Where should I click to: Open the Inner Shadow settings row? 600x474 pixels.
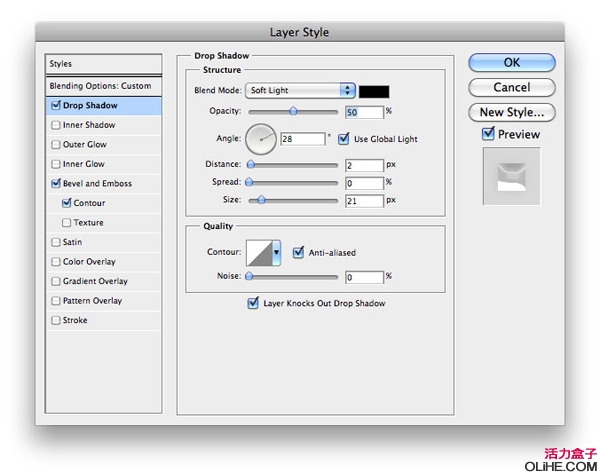(x=103, y=125)
